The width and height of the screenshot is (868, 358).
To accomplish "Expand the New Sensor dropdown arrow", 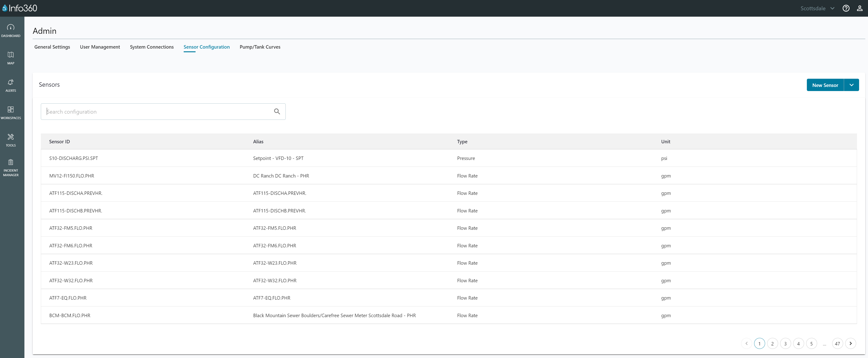I will point(852,85).
